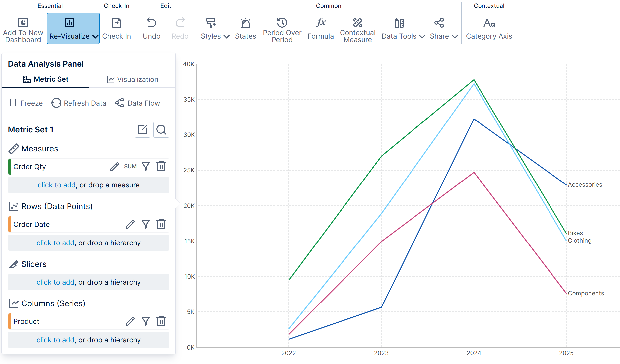Toggle Freeze in Data Analysis Panel

pyautogui.click(x=26, y=103)
